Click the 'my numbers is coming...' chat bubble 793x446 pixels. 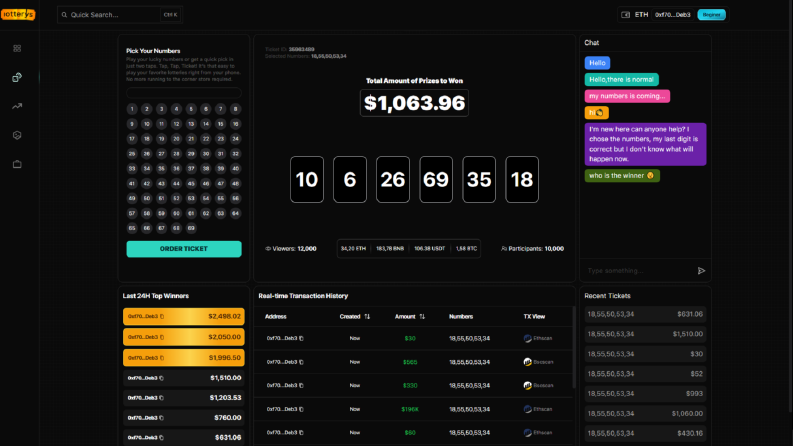627,96
